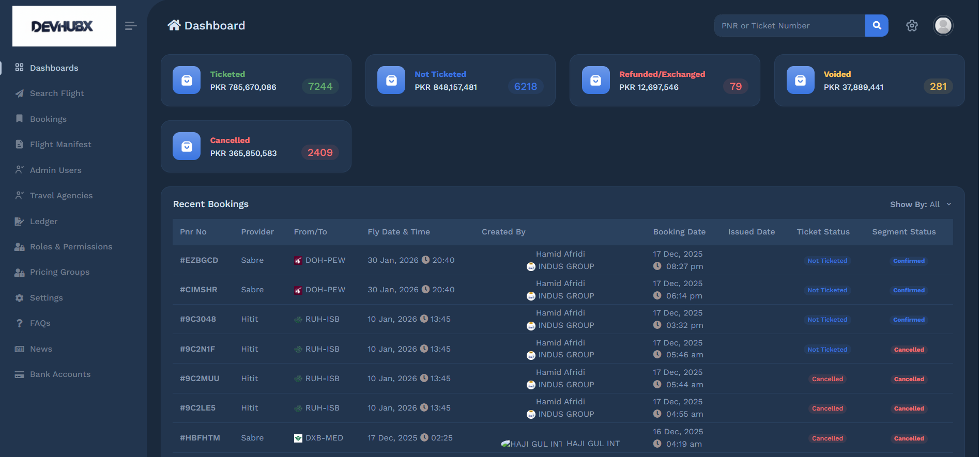The width and height of the screenshot is (980, 457).
Task: Click the home icon beside Dashboard
Action: click(x=174, y=25)
